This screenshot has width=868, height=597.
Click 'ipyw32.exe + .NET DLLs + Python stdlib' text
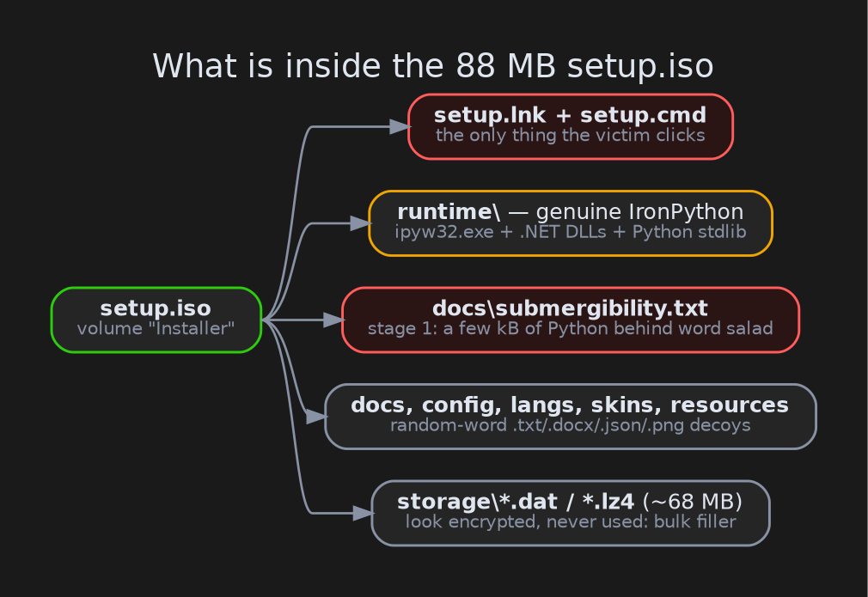(x=570, y=232)
